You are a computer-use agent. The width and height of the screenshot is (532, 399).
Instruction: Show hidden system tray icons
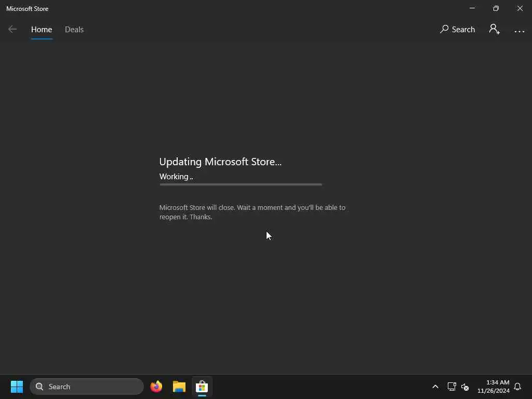435,387
